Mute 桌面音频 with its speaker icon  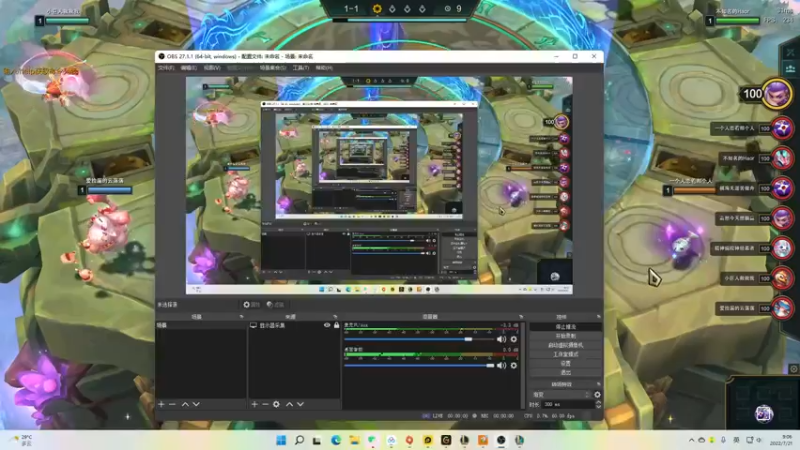tap(502, 365)
